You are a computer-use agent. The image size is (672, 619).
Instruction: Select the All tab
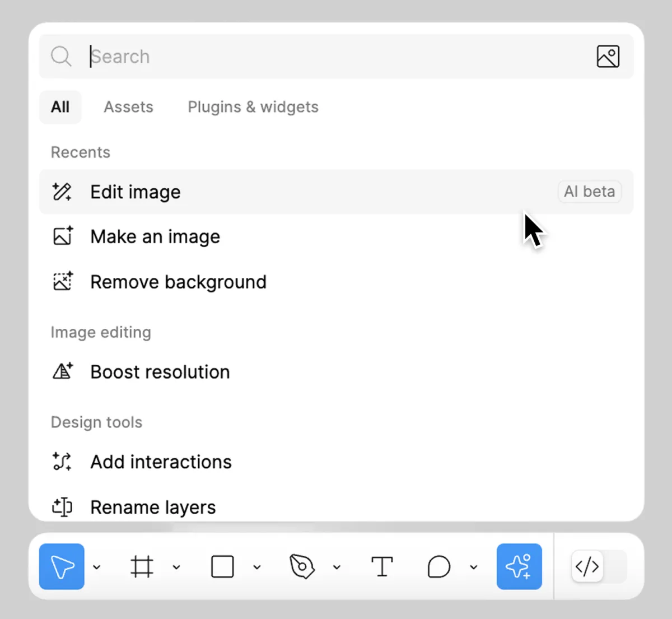(x=60, y=107)
